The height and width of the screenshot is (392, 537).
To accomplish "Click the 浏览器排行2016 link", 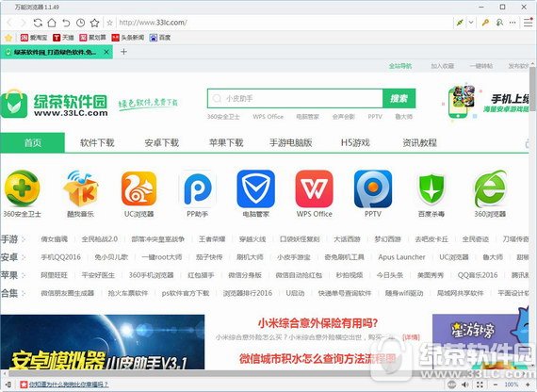I will pyautogui.click(x=248, y=293).
